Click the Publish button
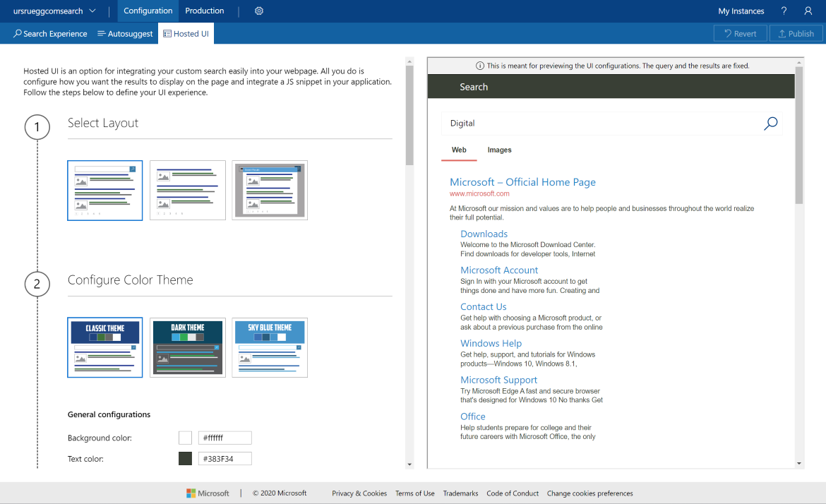The height and width of the screenshot is (504, 826). pyautogui.click(x=796, y=34)
